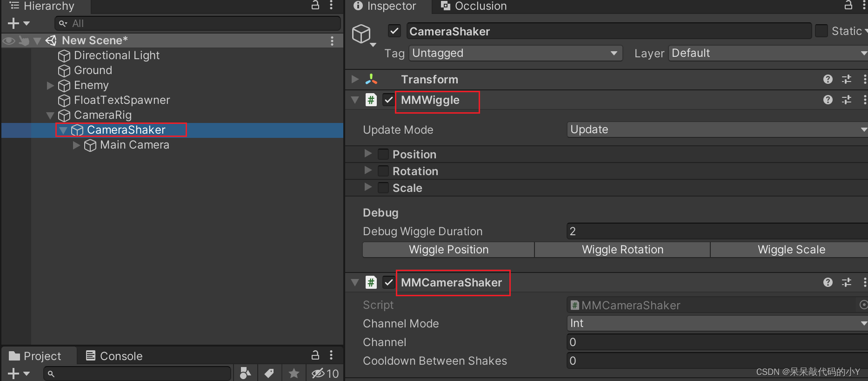Click the Transform component preset sliders icon

click(x=847, y=79)
